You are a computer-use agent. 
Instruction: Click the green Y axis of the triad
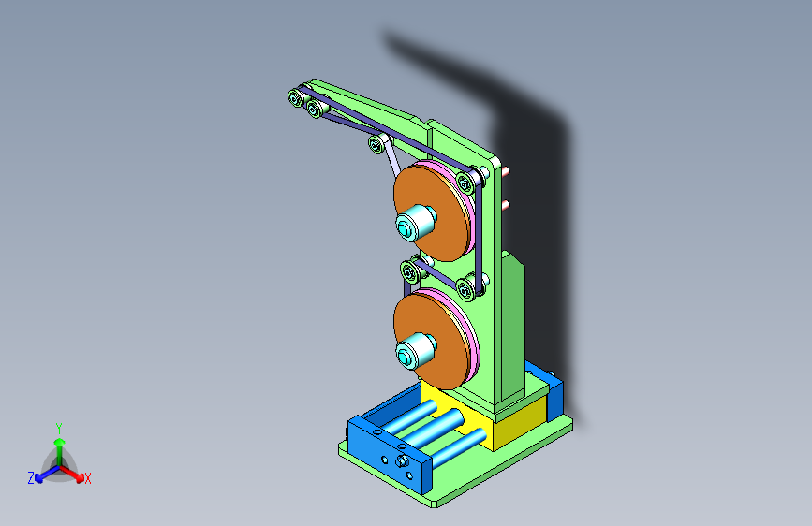tap(60, 451)
